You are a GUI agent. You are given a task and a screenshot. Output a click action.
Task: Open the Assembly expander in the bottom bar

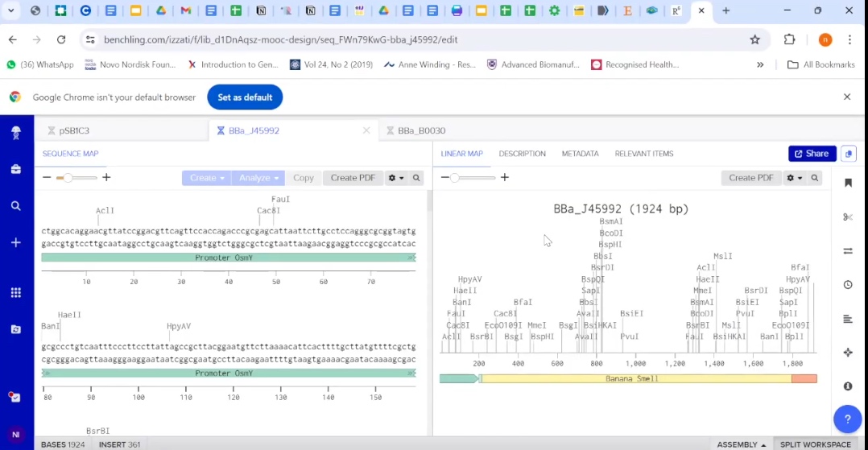[x=741, y=444]
